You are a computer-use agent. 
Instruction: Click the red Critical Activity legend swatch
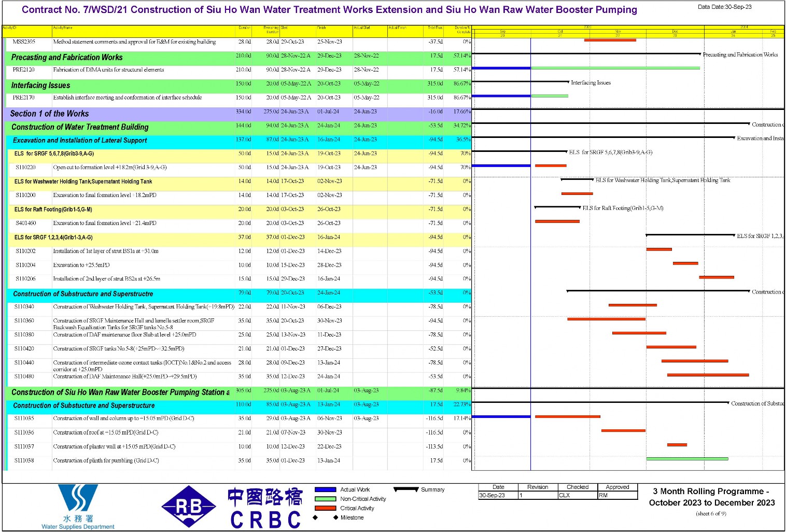325,508
